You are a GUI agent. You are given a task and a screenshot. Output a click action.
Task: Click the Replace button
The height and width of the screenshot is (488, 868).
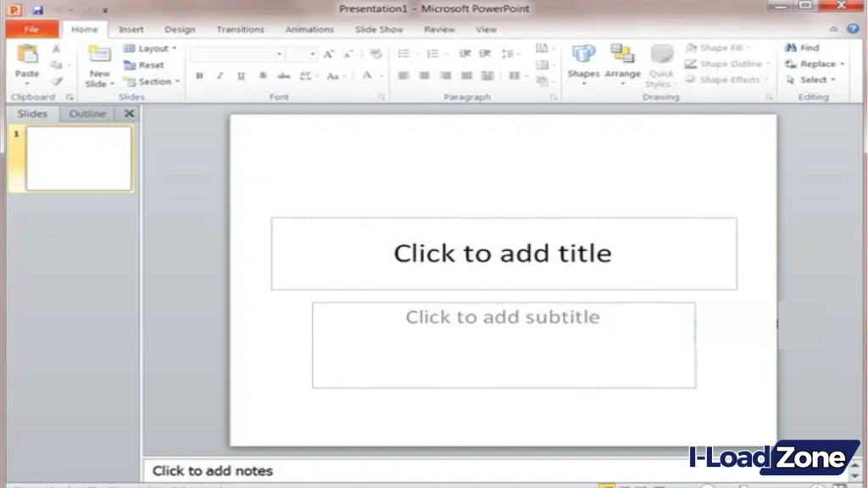click(811, 64)
